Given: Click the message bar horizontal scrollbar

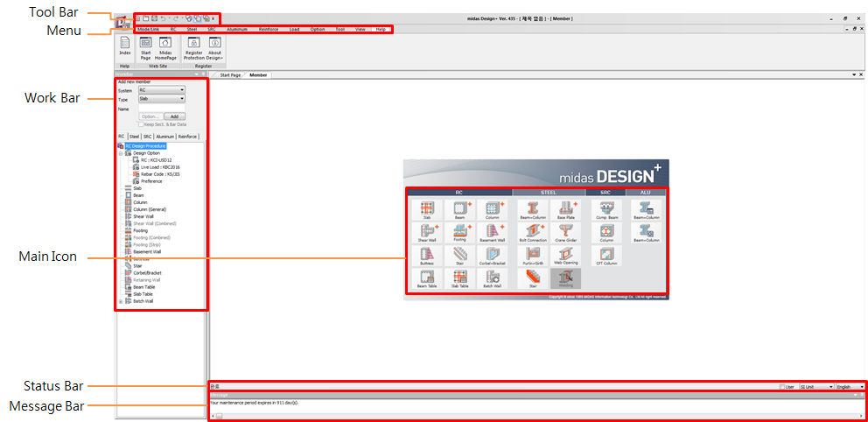Looking at the screenshot, I should 535,415.
